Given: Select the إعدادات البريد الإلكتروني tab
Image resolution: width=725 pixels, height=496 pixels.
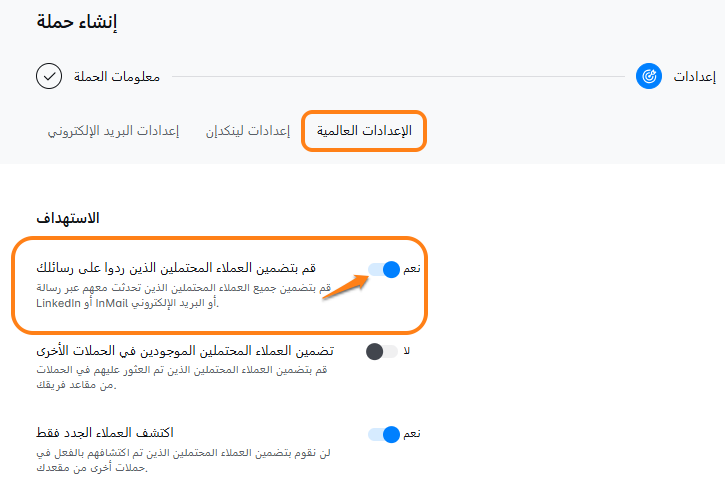Looking at the screenshot, I should point(113,132).
